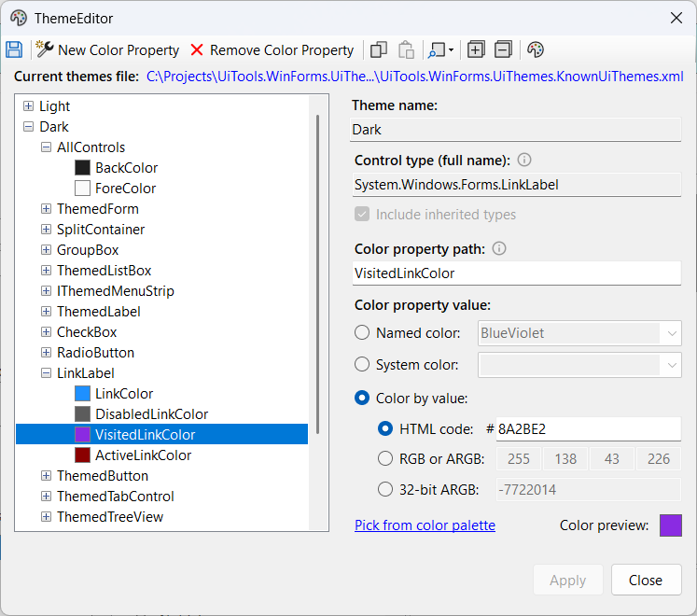This screenshot has width=697, height=616.
Task: Expand all tree nodes toolbar icon
Action: point(476,49)
